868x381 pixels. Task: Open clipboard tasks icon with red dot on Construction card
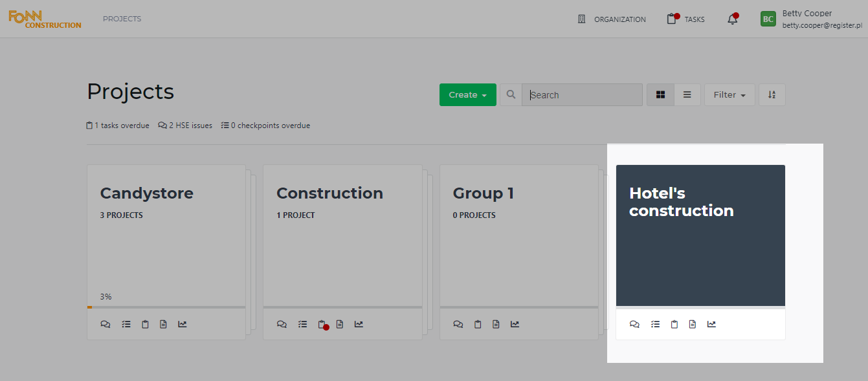pyautogui.click(x=322, y=325)
